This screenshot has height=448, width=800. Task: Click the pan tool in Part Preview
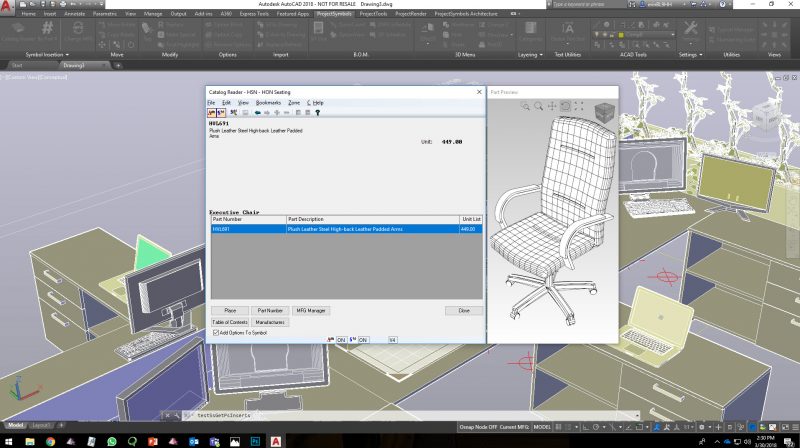click(x=551, y=106)
